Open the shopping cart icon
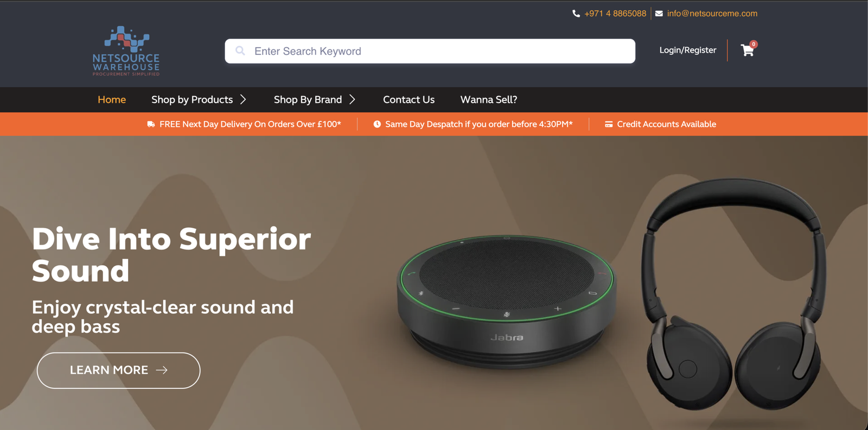 pyautogui.click(x=748, y=50)
